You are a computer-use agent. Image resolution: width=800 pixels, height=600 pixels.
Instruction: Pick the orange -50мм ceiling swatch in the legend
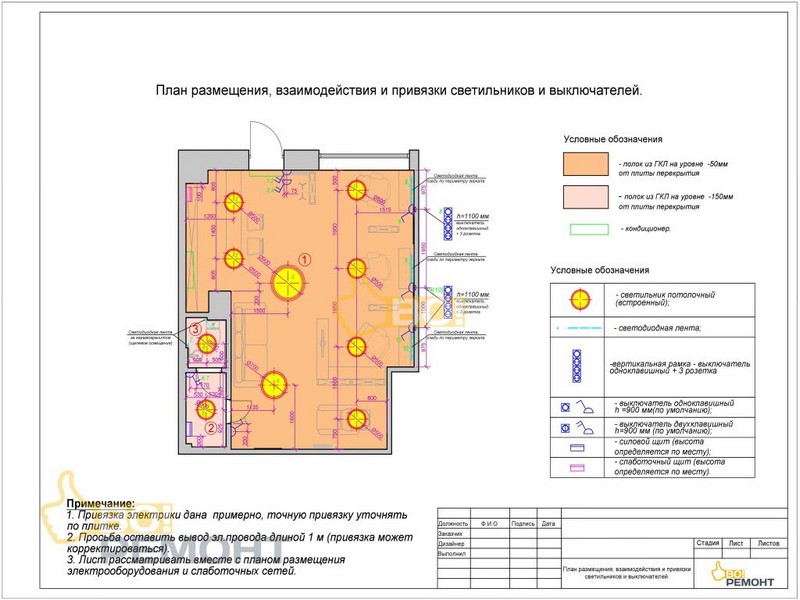[586, 164]
